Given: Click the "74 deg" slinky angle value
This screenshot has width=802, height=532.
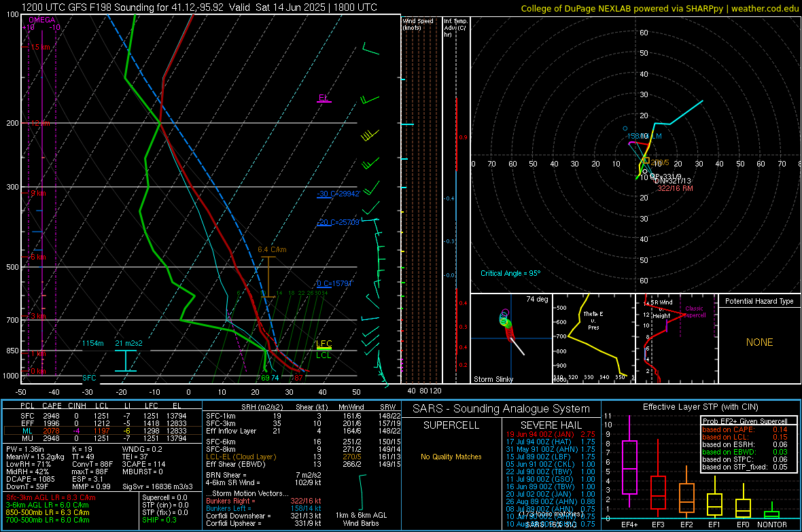Looking at the screenshot, I should (537, 299).
